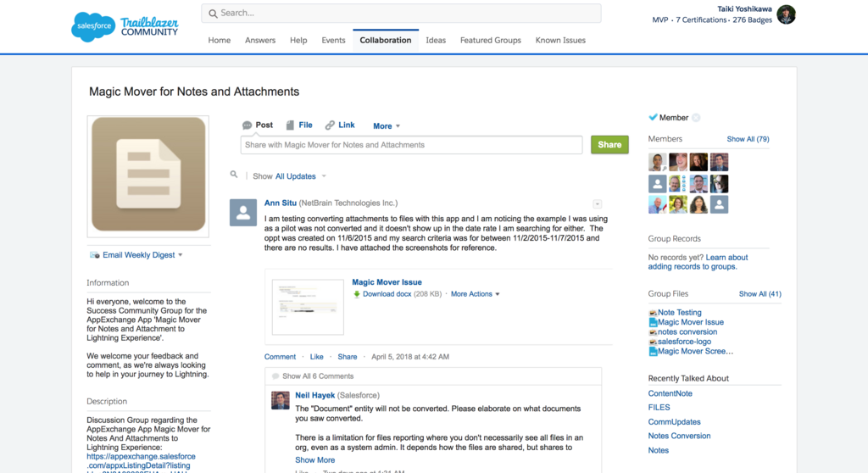The image size is (868, 473).
Task: Click the salesforce-logo file icon
Action: tap(653, 342)
